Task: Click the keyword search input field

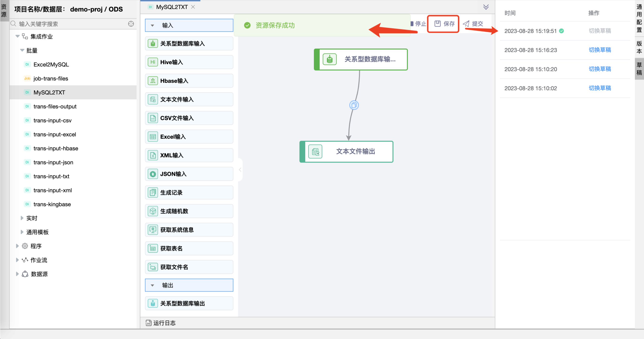Action: tap(68, 24)
